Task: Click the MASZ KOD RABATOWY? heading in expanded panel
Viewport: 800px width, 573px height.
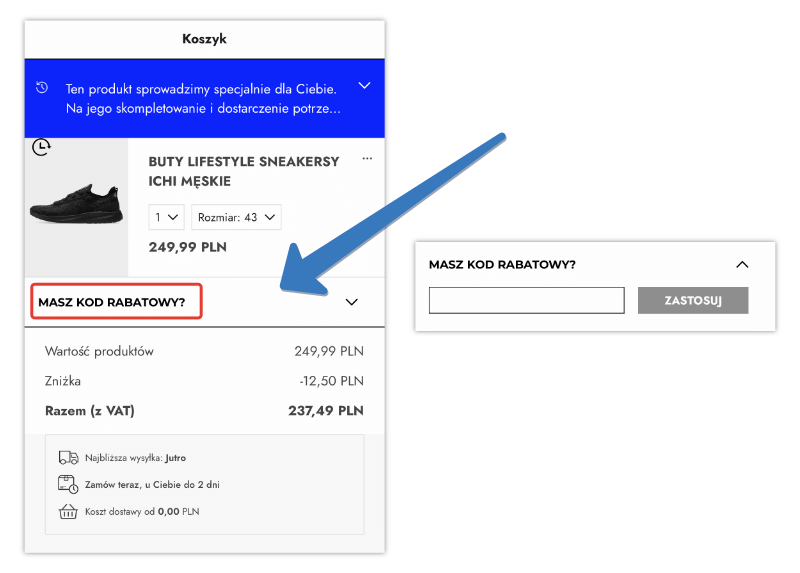Action: (x=502, y=265)
